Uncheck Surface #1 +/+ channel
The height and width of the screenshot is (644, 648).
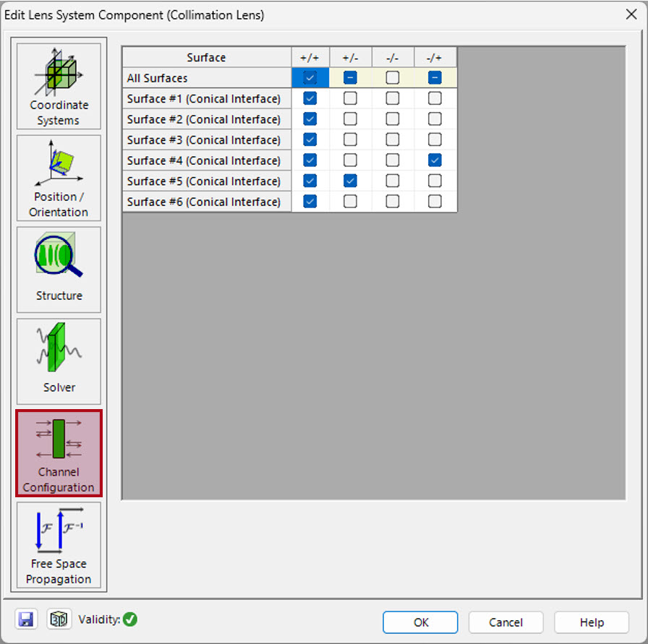pyautogui.click(x=310, y=98)
